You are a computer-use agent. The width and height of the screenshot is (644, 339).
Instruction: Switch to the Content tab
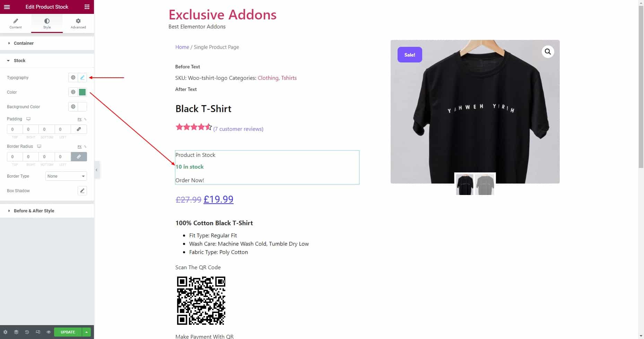tap(16, 23)
